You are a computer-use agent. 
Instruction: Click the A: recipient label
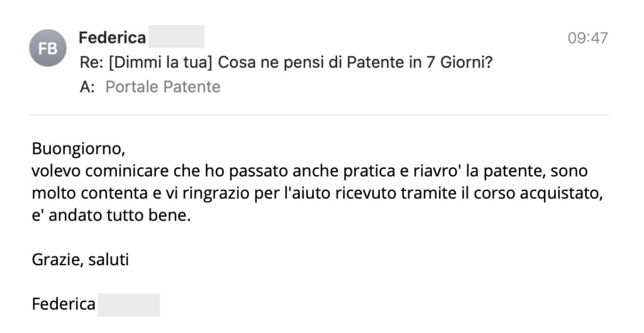pos(87,87)
